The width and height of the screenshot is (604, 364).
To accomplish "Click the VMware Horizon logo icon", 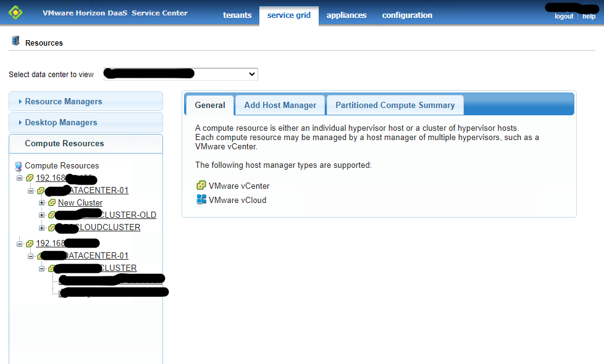I will click(x=15, y=13).
